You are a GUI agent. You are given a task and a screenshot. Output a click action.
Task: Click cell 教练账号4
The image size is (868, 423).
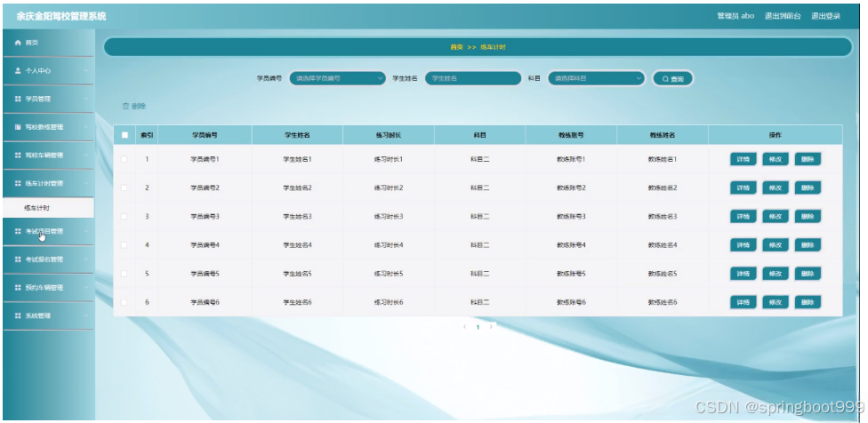[571, 245]
